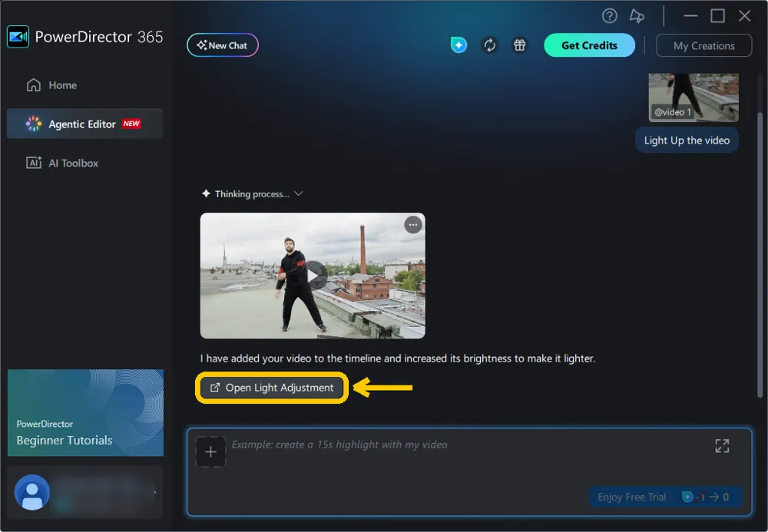Click the chat vertical scrollbar
768x532 pixels.
coord(760,255)
